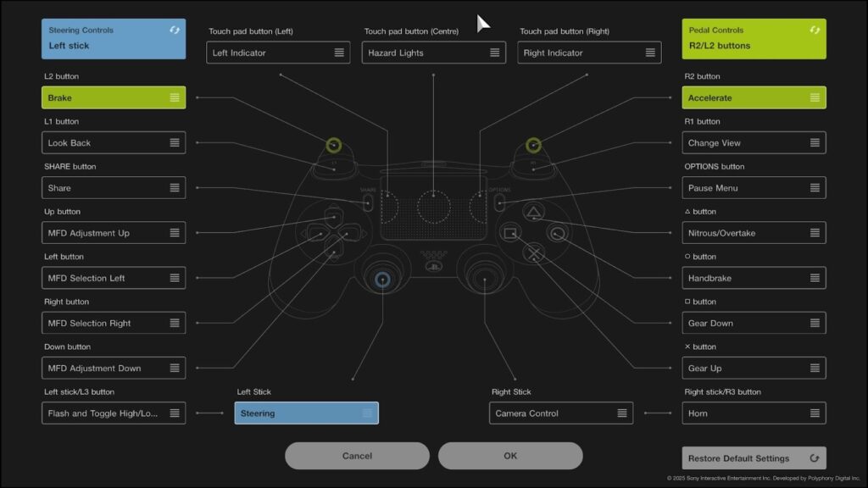Image resolution: width=868 pixels, height=488 pixels.
Task: Confirm settings with the OK button
Action: [510, 456]
